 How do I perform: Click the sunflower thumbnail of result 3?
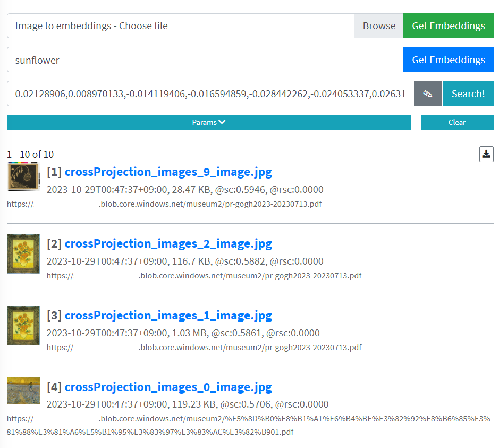coord(23,325)
